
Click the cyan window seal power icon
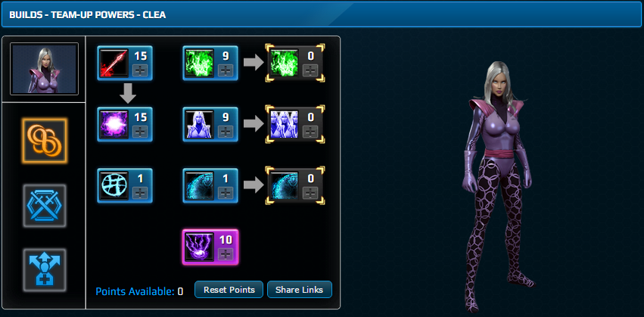pyautogui.click(x=114, y=185)
